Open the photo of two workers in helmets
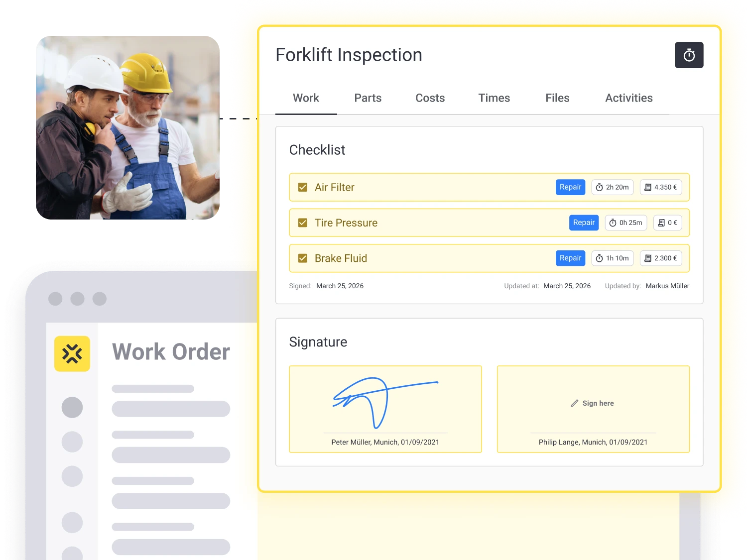This screenshot has height=560, width=747. (127, 127)
